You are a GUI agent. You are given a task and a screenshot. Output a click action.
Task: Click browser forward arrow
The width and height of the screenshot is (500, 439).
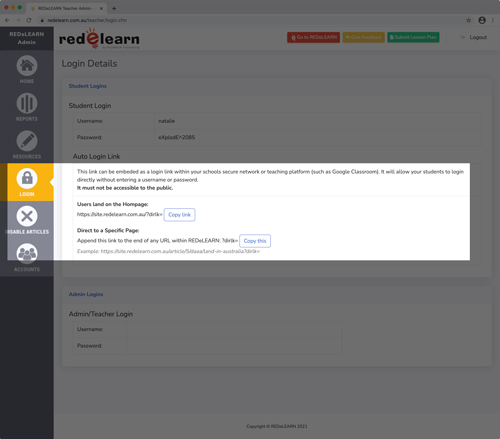18,20
